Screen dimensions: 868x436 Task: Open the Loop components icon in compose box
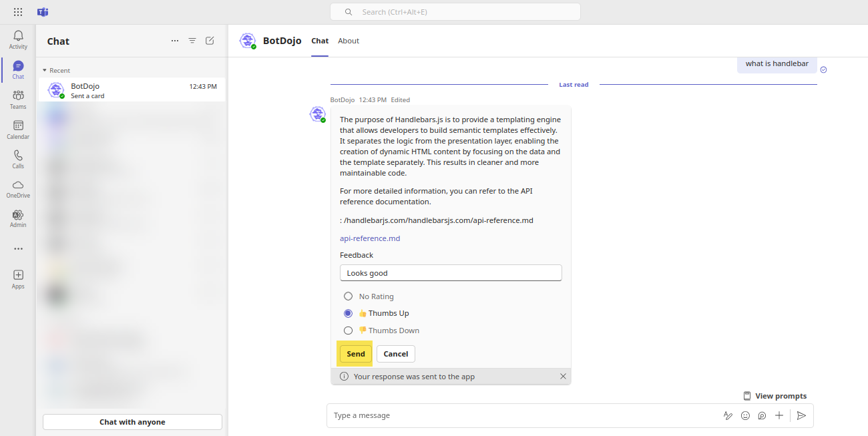762,415
